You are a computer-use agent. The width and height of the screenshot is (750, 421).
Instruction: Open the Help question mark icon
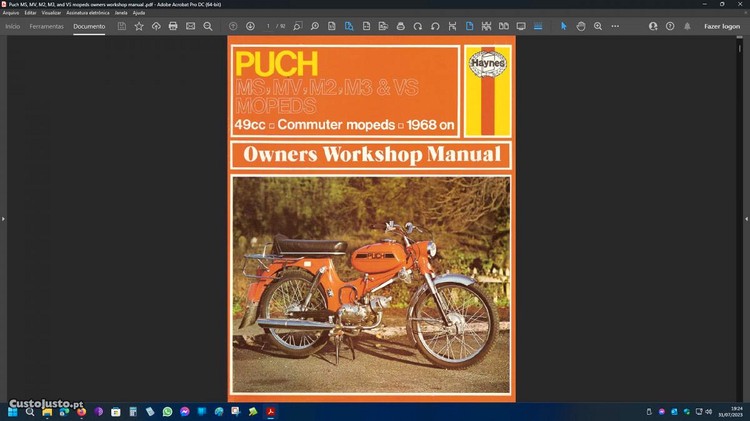tap(670, 26)
